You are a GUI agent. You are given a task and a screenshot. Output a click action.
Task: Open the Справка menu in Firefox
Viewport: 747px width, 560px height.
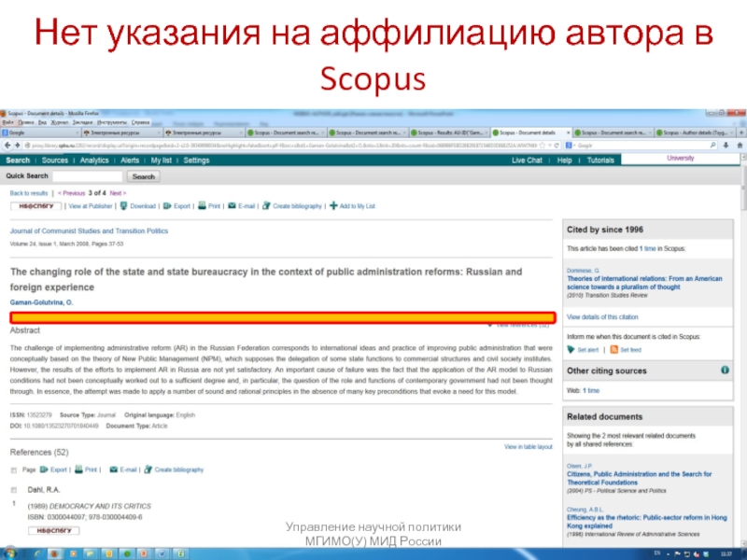click(x=141, y=122)
